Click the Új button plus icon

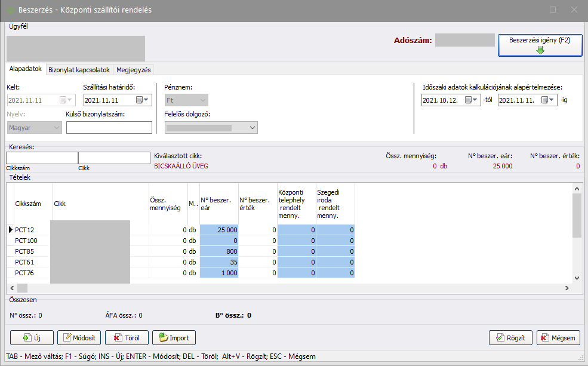coord(27,338)
